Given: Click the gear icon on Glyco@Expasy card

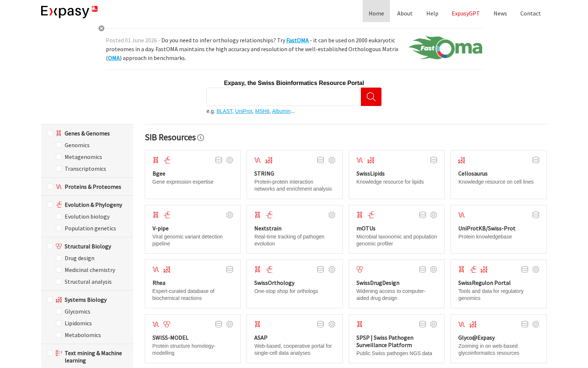Looking at the screenshot, I should 536,324.
